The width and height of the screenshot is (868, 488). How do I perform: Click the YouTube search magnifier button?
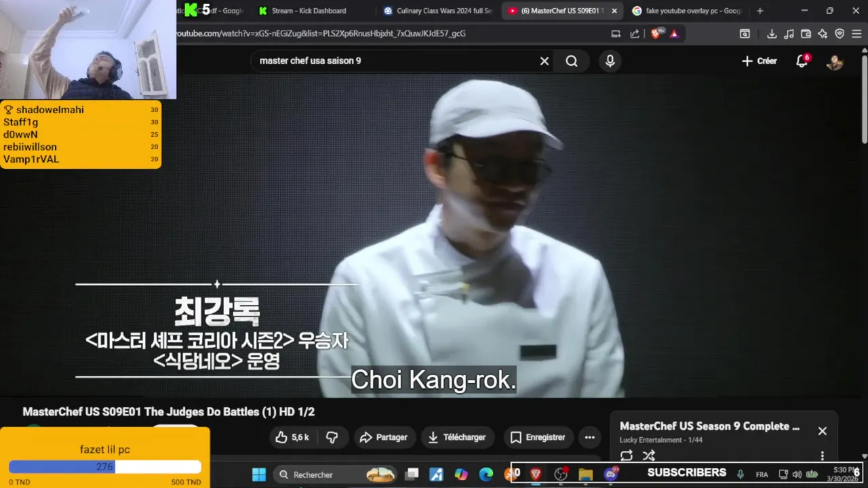[x=572, y=61]
